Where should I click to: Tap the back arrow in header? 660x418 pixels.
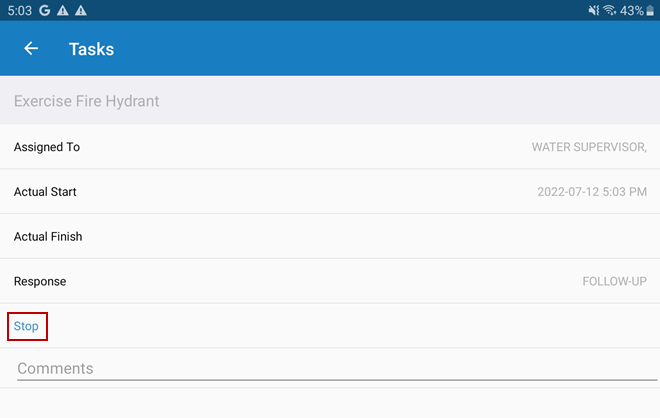click(x=31, y=48)
